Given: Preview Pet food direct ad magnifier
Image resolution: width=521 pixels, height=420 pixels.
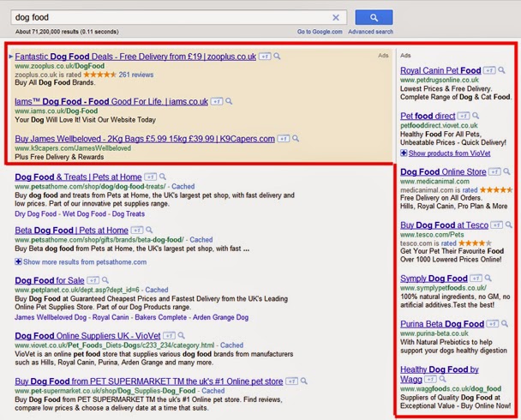Looking at the screenshot, I should [476, 116].
